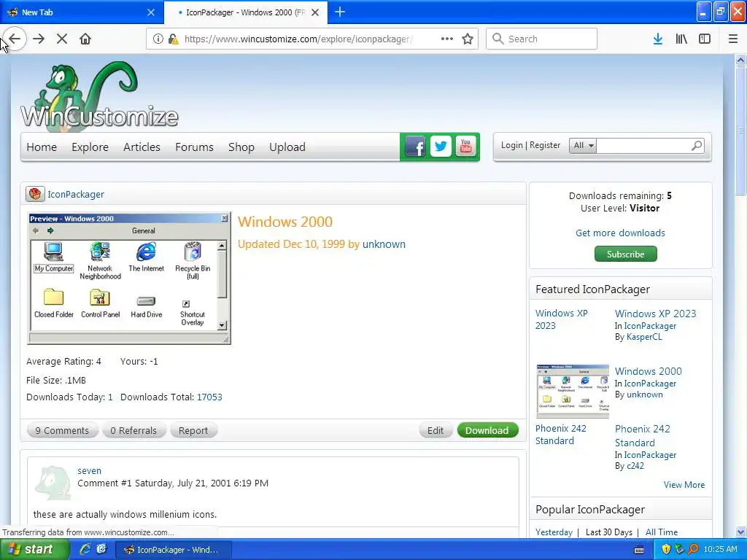Screen dimensions: 747x560
Task: Click the IconPackager category icon
Action: tap(35, 194)
